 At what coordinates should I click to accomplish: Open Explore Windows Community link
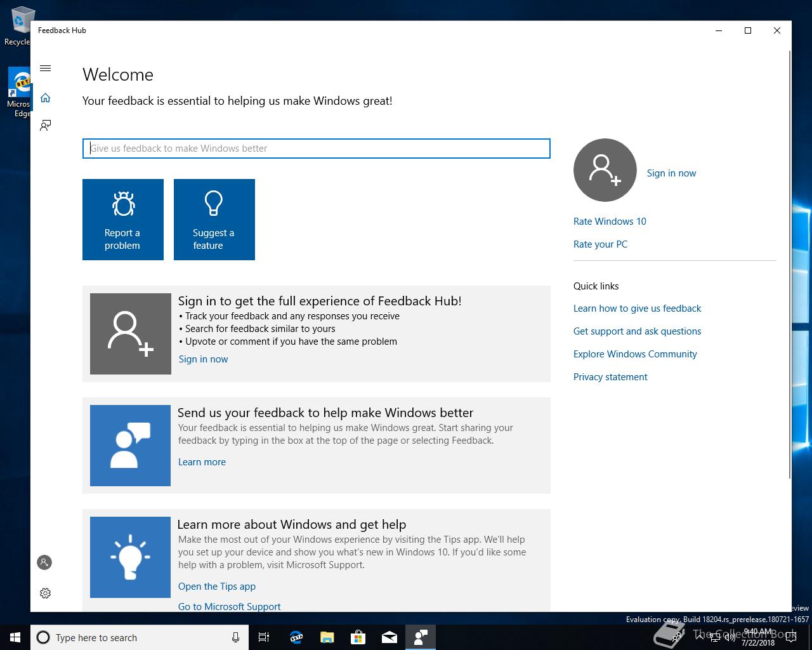click(635, 354)
